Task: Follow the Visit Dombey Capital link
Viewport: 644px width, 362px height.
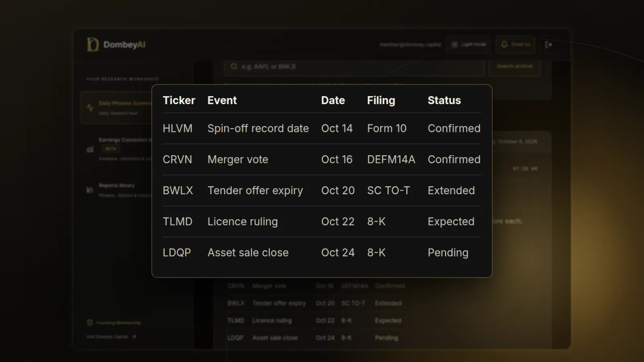Action: pyautogui.click(x=111, y=337)
